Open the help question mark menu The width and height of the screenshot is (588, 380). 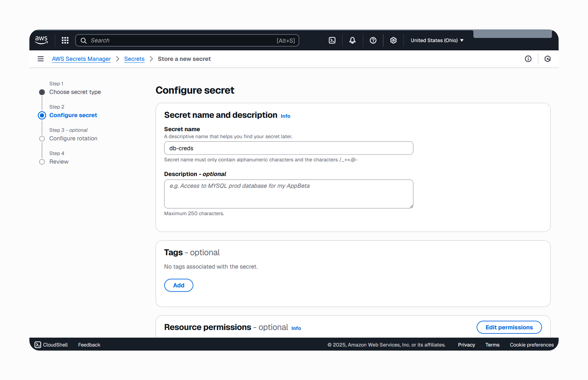tap(373, 40)
